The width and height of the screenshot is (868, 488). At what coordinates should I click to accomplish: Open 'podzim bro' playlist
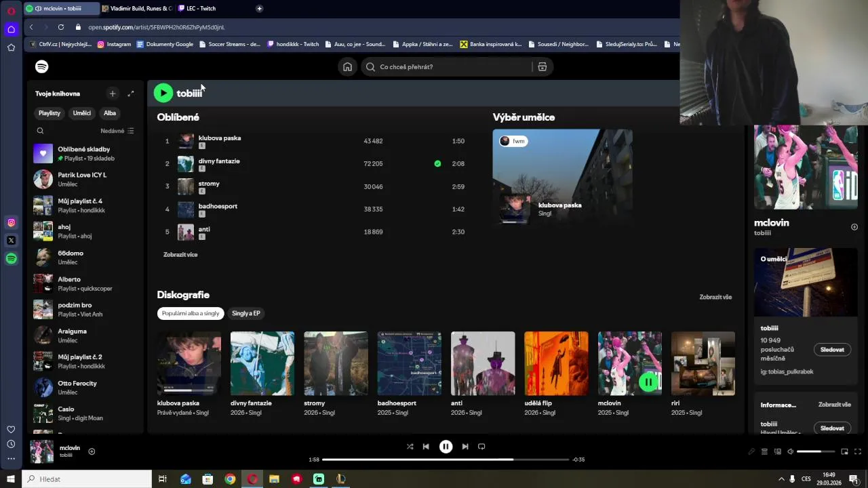(87, 310)
